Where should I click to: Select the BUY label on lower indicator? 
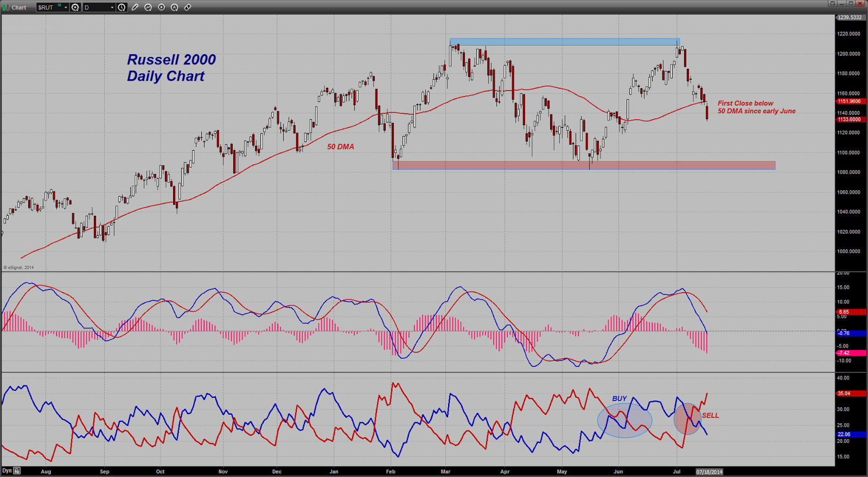[620, 398]
